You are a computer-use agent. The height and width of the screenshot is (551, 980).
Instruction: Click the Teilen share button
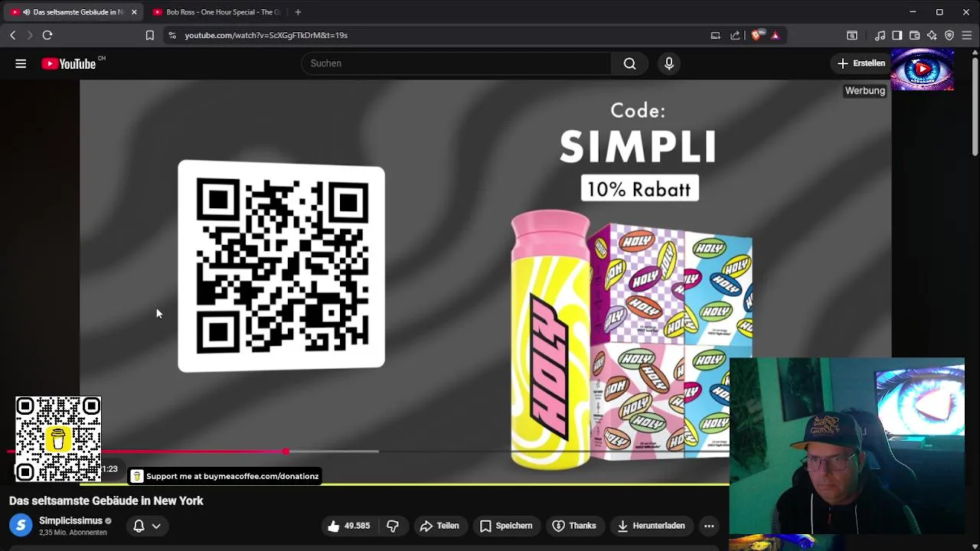[x=439, y=526]
